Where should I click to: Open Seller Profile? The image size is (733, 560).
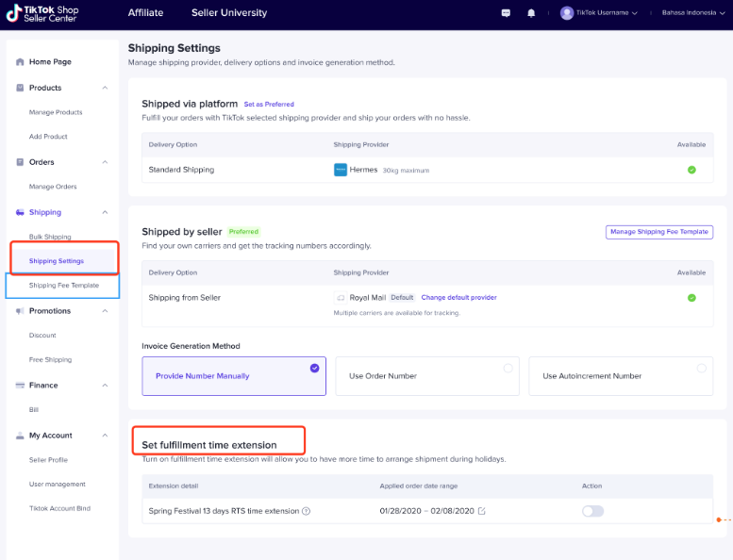[x=48, y=460]
